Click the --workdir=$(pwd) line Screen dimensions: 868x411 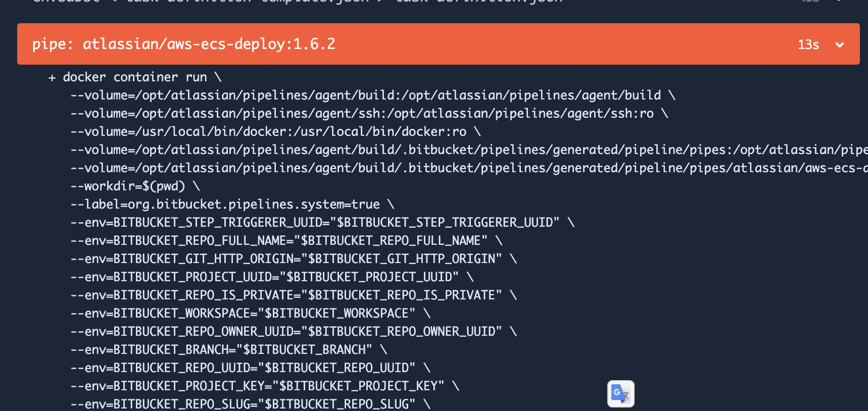click(135, 186)
